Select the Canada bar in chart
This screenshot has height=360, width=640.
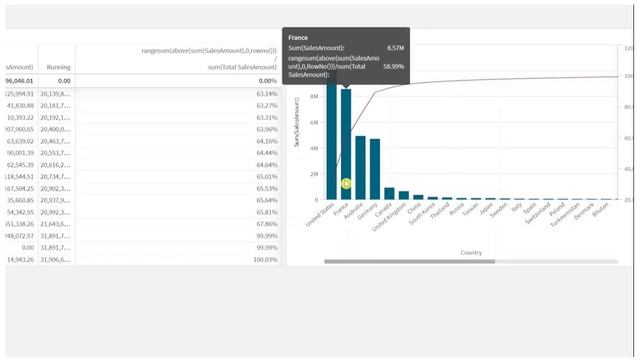[389, 194]
